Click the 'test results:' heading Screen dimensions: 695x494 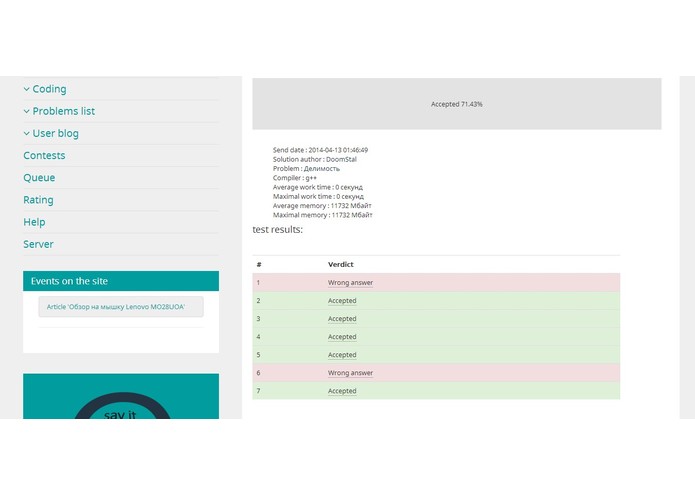(x=277, y=229)
